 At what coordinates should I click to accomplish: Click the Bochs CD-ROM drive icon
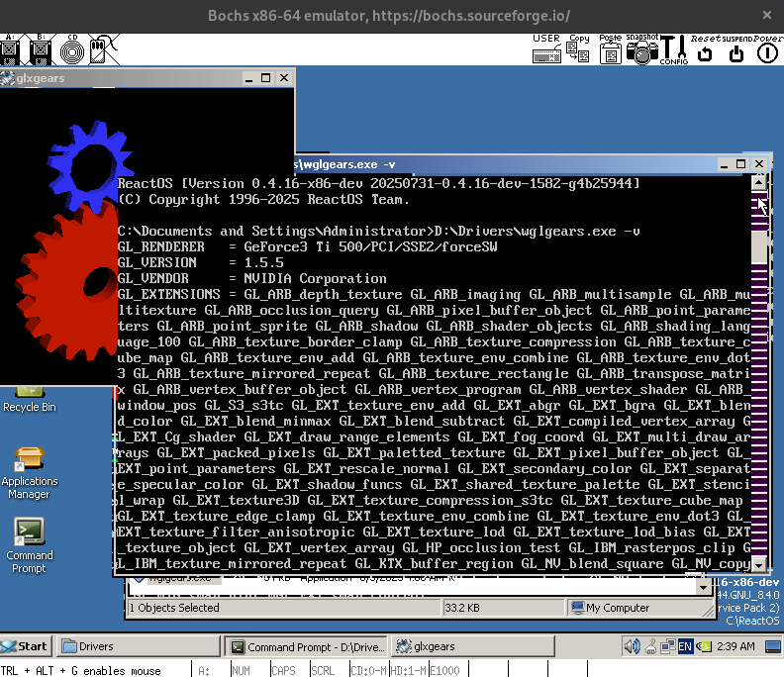(72, 49)
